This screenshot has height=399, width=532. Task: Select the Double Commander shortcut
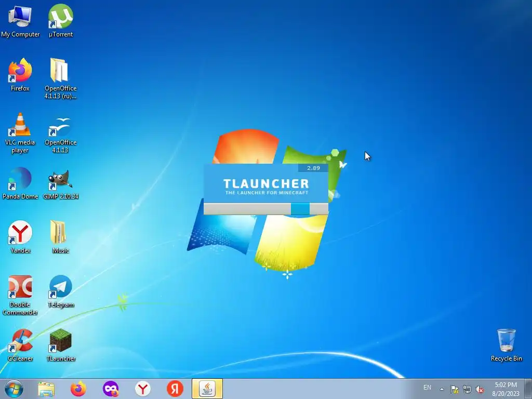[x=20, y=295]
